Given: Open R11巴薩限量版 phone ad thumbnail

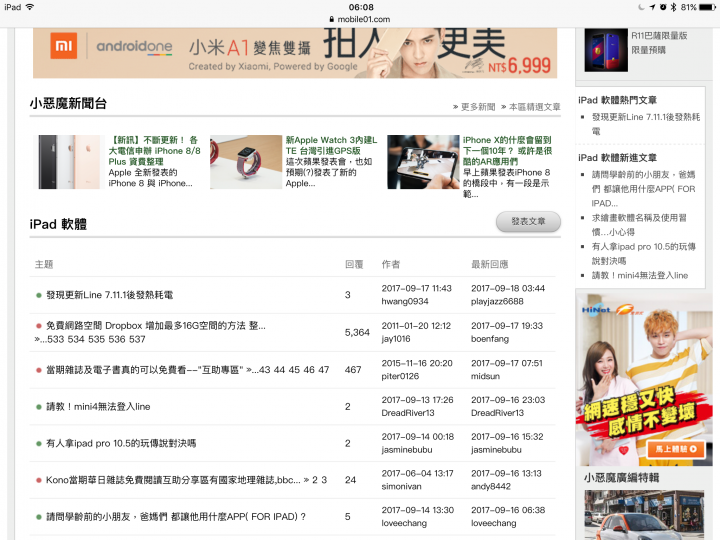Looking at the screenshot, I should [606, 50].
